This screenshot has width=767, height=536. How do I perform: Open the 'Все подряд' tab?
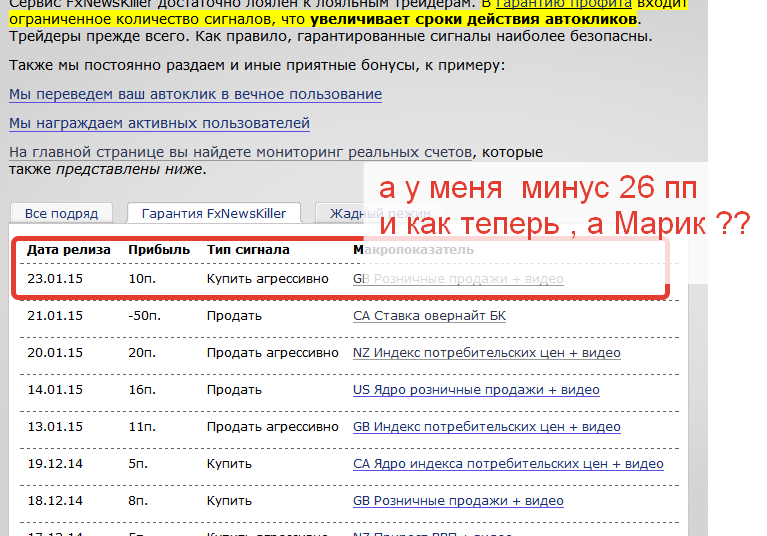[x=61, y=214]
